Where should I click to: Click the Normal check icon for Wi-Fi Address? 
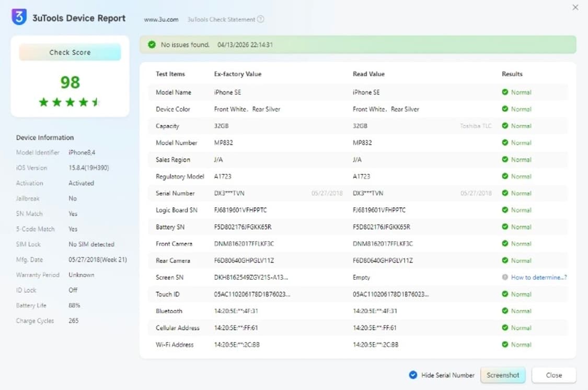tap(505, 345)
